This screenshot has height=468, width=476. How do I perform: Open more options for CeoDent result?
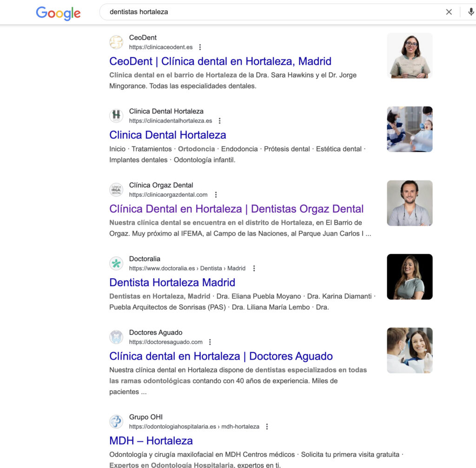click(x=200, y=47)
